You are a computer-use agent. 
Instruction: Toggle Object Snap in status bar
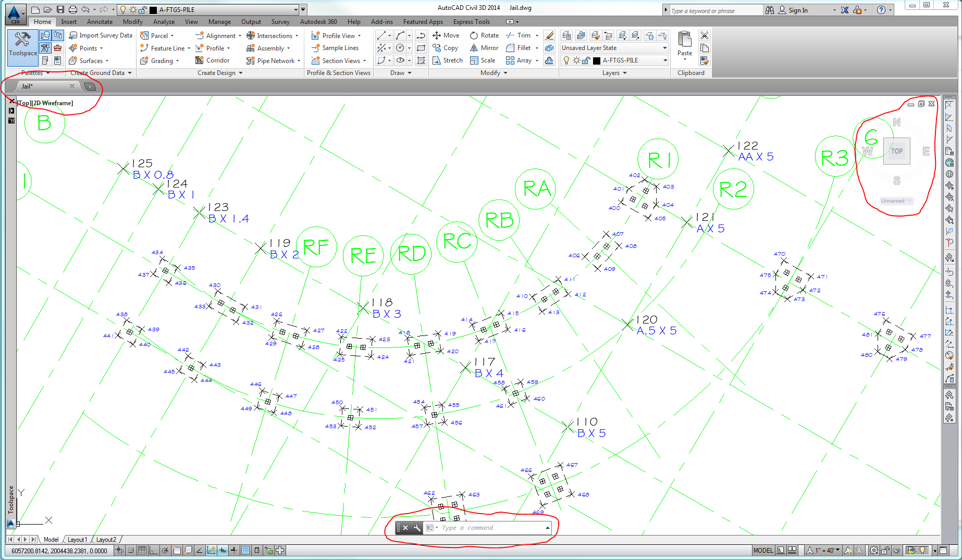click(177, 550)
